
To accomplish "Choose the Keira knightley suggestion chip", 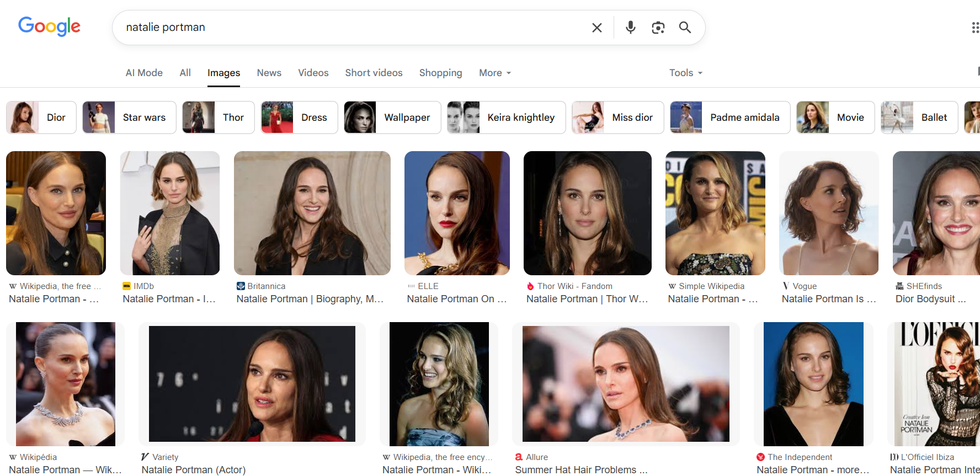I will pos(507,117).
